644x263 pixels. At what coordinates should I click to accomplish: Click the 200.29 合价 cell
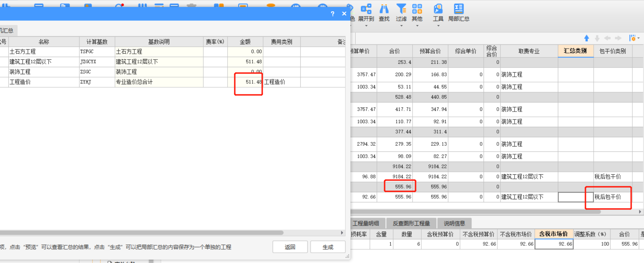(x=395, y=75)
